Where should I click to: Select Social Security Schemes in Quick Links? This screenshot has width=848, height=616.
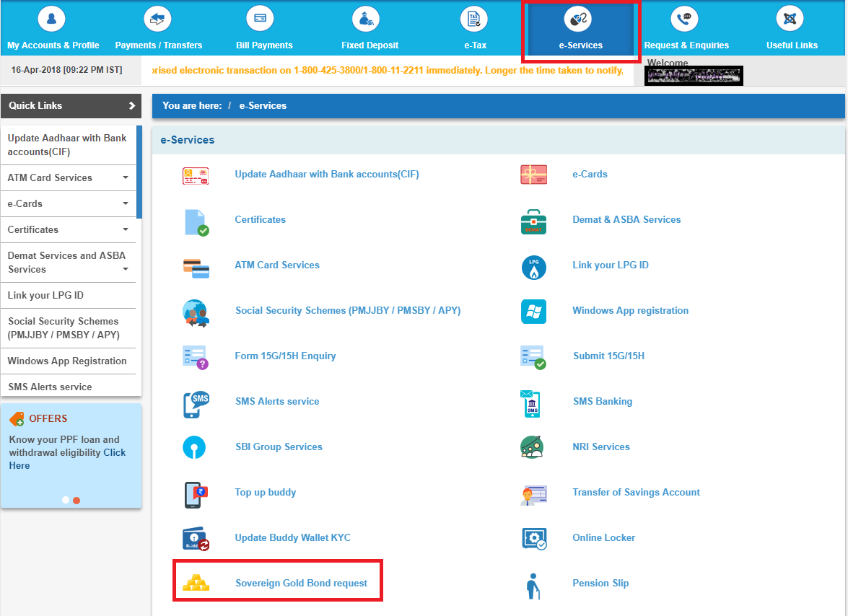(x=64, y=328)
